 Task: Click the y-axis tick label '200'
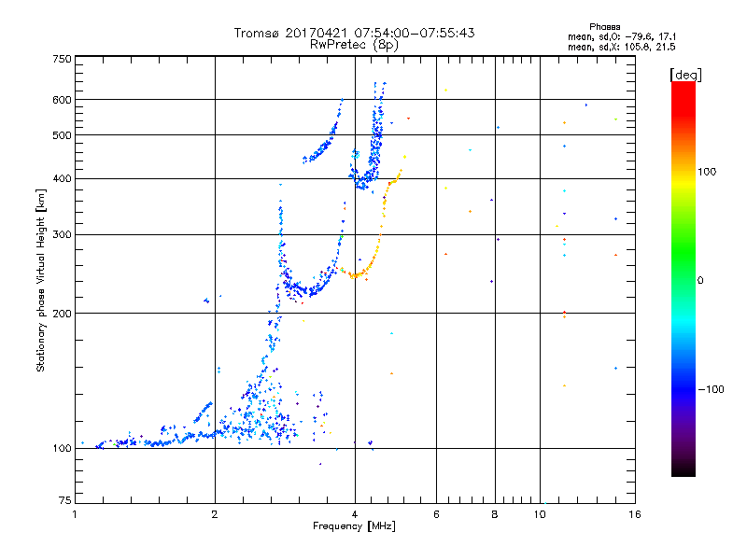pyautogui.click(x=62, y=314)
